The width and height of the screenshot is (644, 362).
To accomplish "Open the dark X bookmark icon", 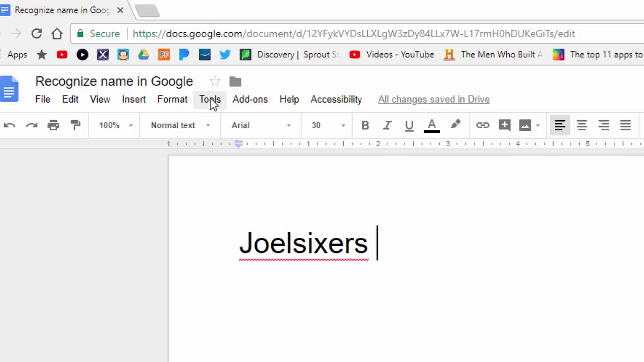I will (x=103, y=55).
